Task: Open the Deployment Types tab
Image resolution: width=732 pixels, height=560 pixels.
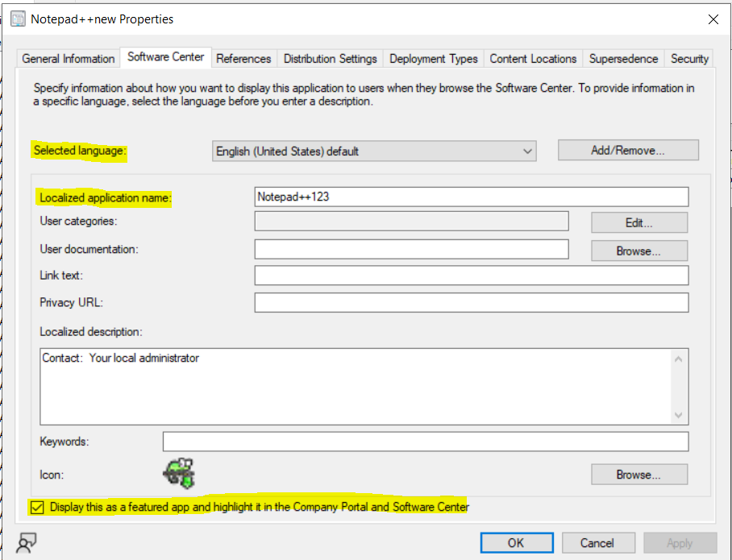Action: (433, 59)
